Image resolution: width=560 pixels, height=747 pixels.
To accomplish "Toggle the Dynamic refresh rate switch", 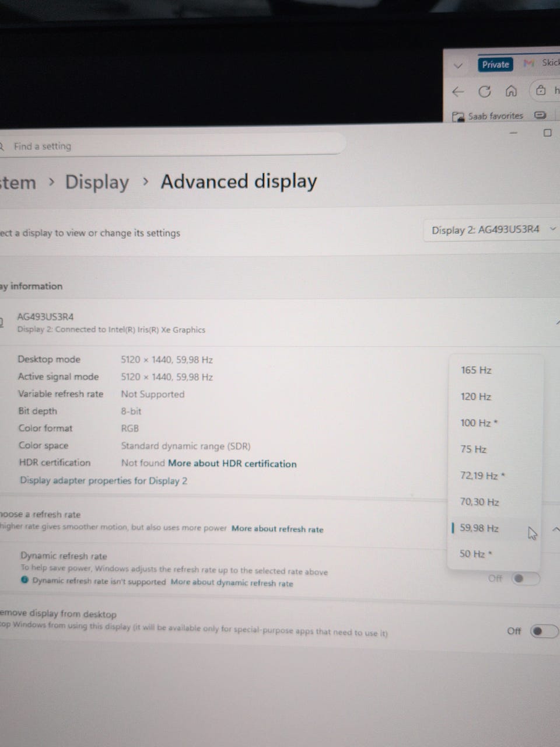I will [x=525, y=578].
